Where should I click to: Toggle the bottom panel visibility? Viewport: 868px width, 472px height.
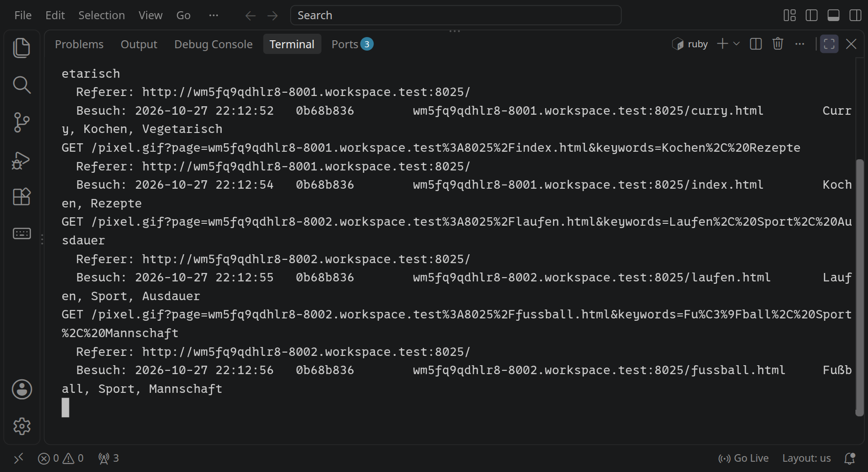834,15
